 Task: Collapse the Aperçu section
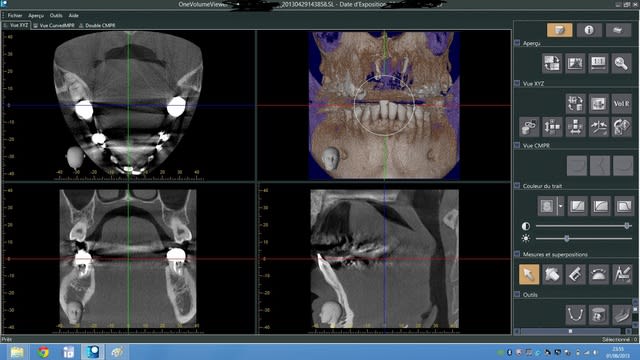click(x=517, y=43)
